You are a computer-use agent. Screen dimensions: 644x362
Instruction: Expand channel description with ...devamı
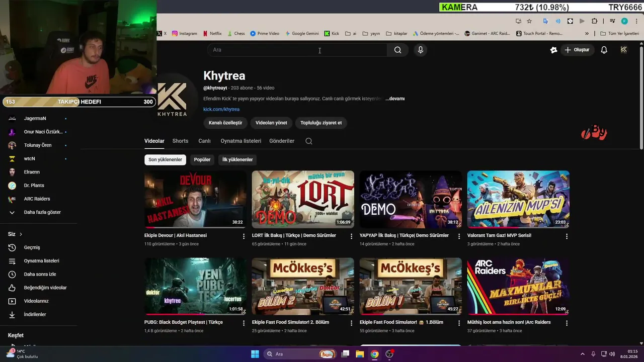[x=395, y=99]
